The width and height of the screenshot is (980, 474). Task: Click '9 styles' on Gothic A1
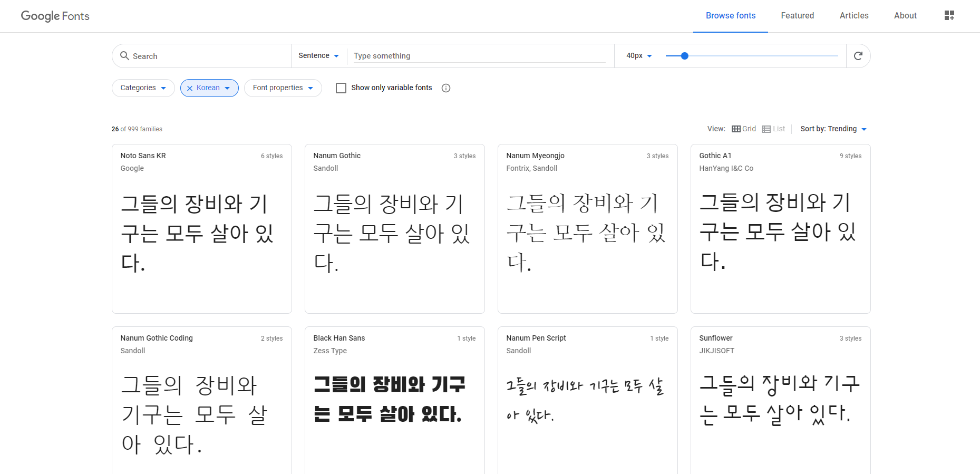tap(850, 156)
